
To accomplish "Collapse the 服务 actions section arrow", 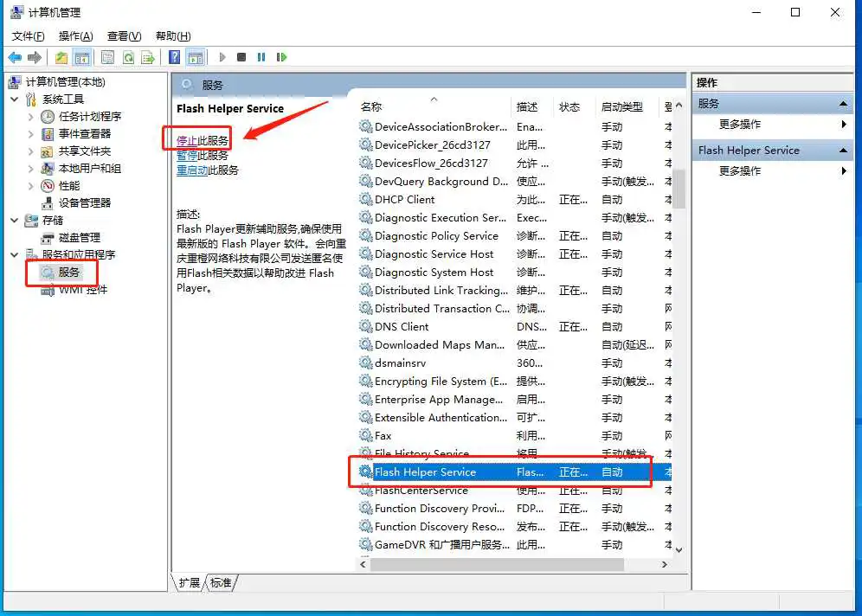I will pyautogui.click(x=843, y=104).
